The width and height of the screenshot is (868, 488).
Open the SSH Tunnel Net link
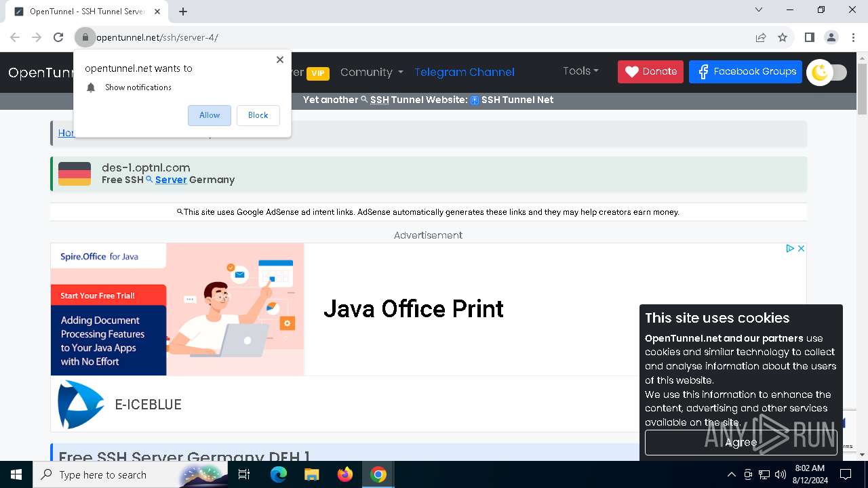tap(517, 100)
